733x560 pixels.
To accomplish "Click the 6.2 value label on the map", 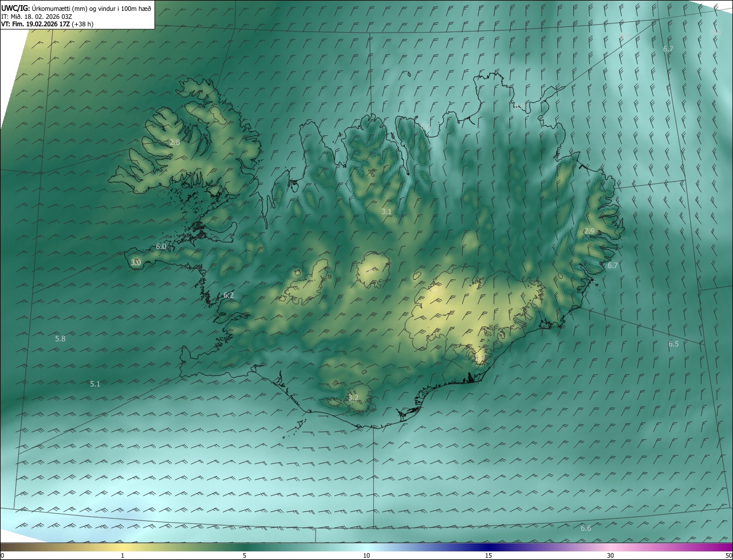I will tap(228, 295).
